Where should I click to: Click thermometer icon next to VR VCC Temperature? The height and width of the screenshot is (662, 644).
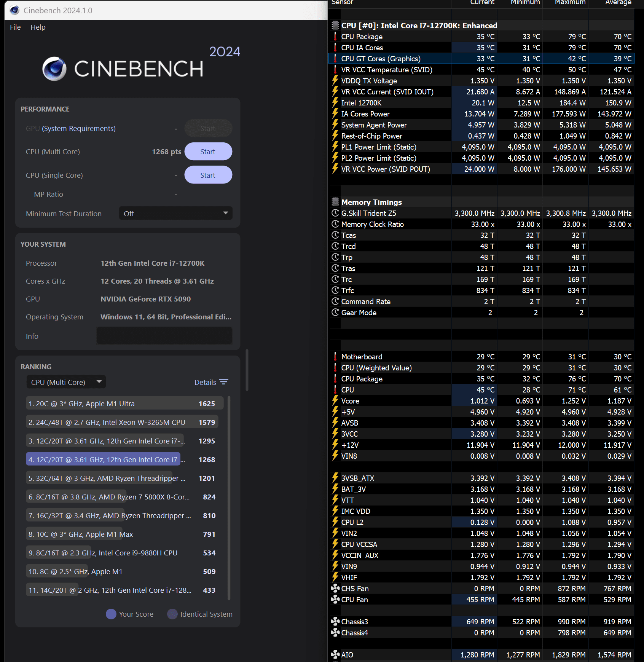tap(335, 70)
